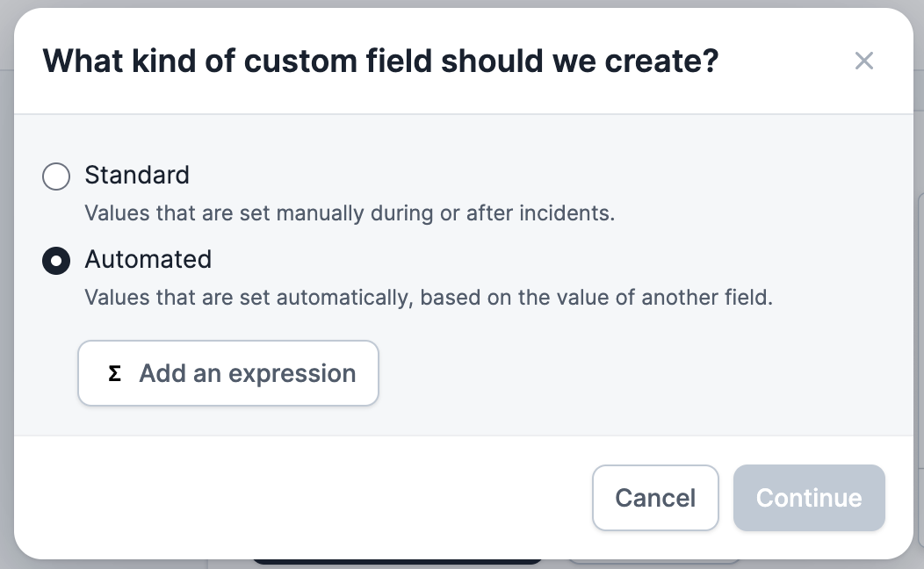The width and height of the screenshot is (924, 569).
Task: Click the Standard description about manual values
Action: pyautogui.click(x=349, y=212)
